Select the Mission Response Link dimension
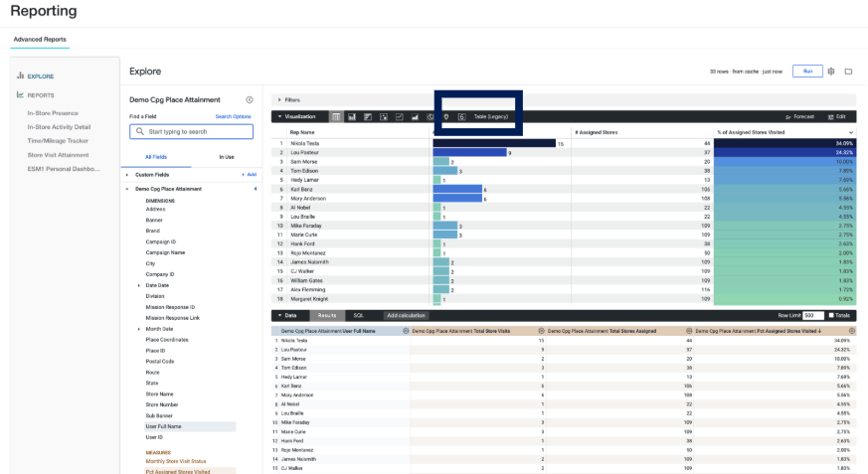 (173, 318)
